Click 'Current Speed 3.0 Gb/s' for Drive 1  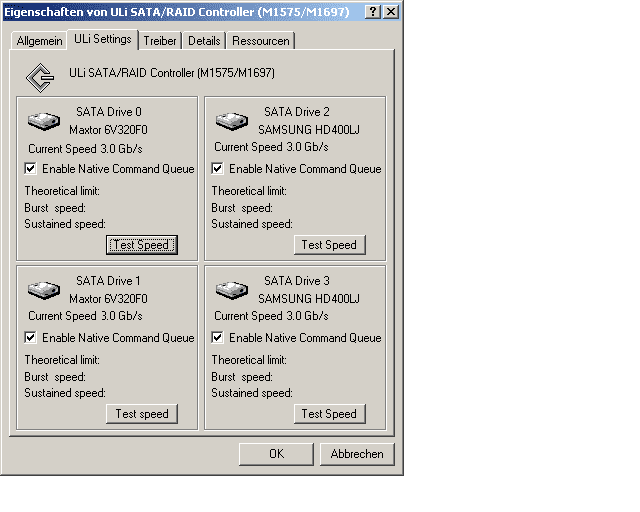click(85, 316)
